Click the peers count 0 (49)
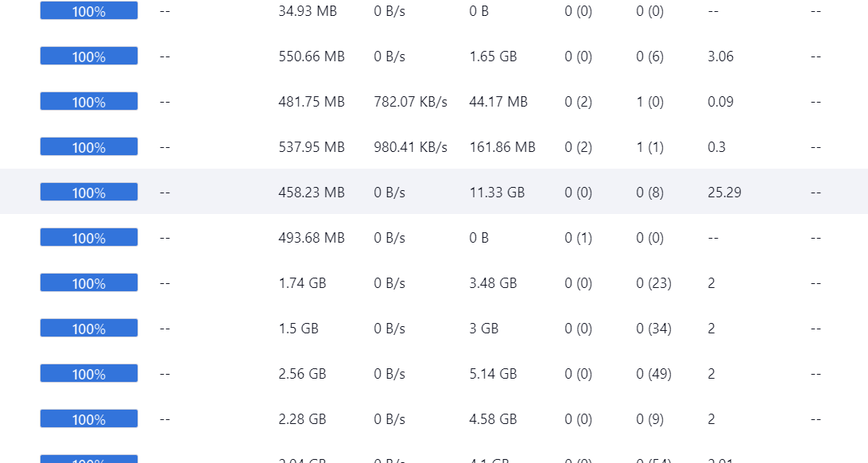The width and height of the screenshot is (868, 463). point(653,374)
